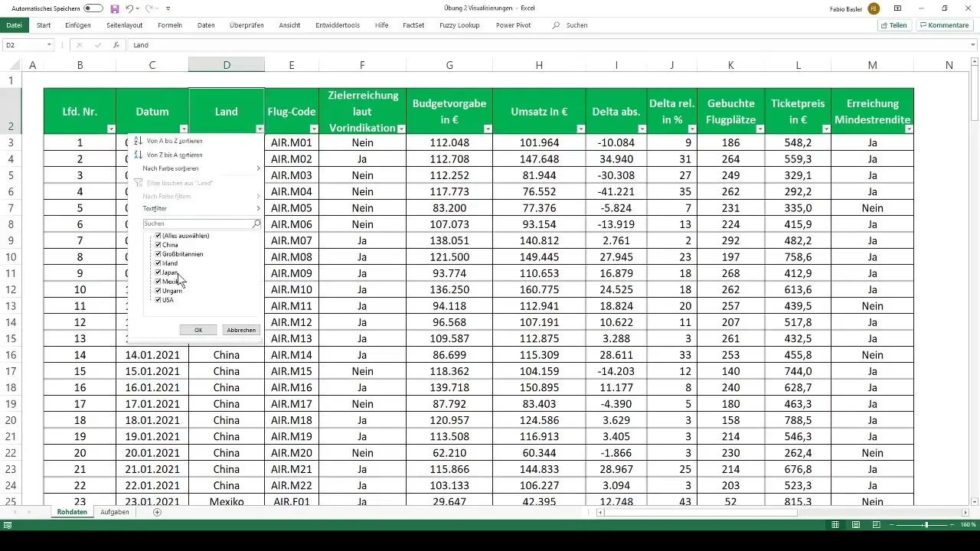980x551 pixels.
Task: Uncheck the Mexiko filter checkbox
Action: coord(158,282)
